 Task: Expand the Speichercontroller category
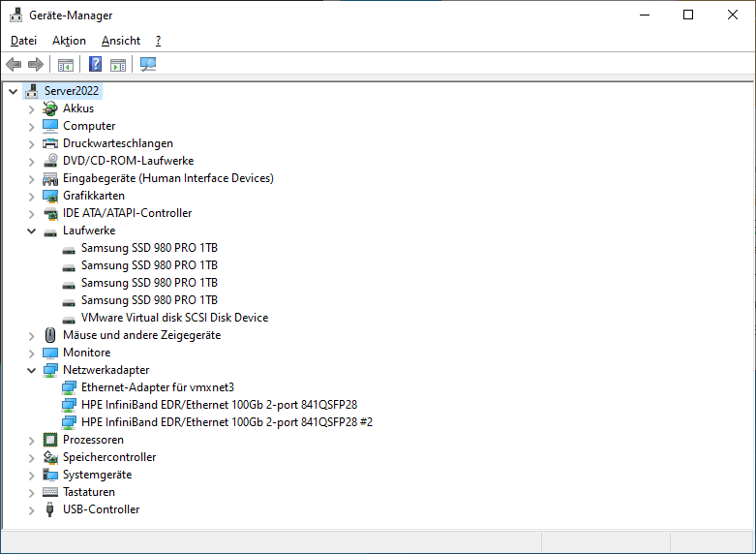click(32, 457)
